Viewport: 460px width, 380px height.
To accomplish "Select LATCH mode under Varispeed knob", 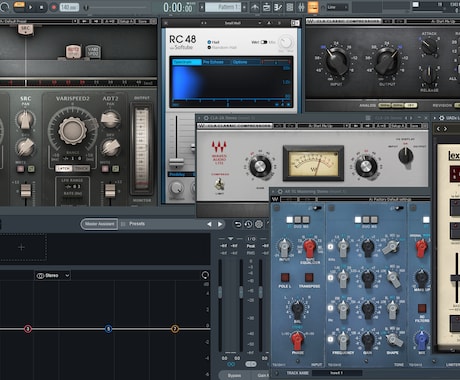I will click(x=63, y=168).
